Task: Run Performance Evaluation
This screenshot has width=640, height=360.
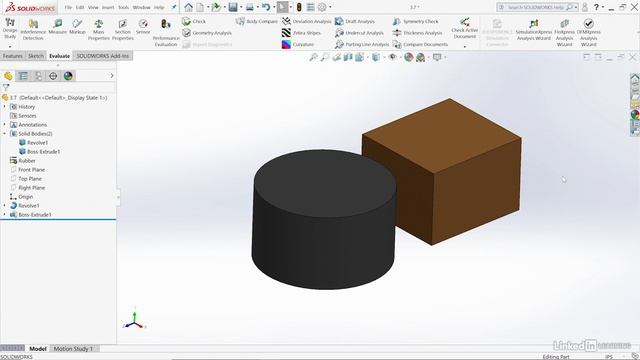Action: tap(166, 33)
